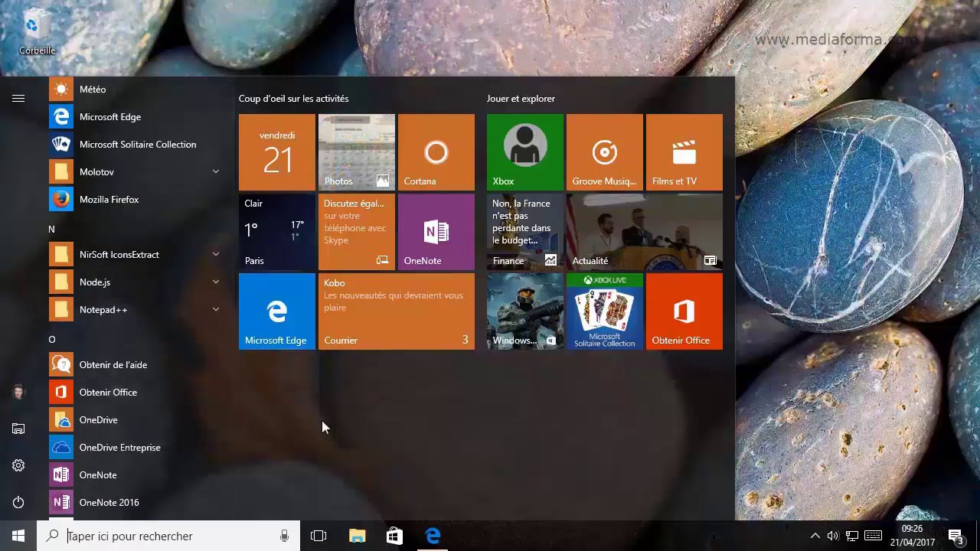The width and height of the screenshot is (980, 551).
Task: Open the Action Center notifications
Action: click(x=955, y=536)
